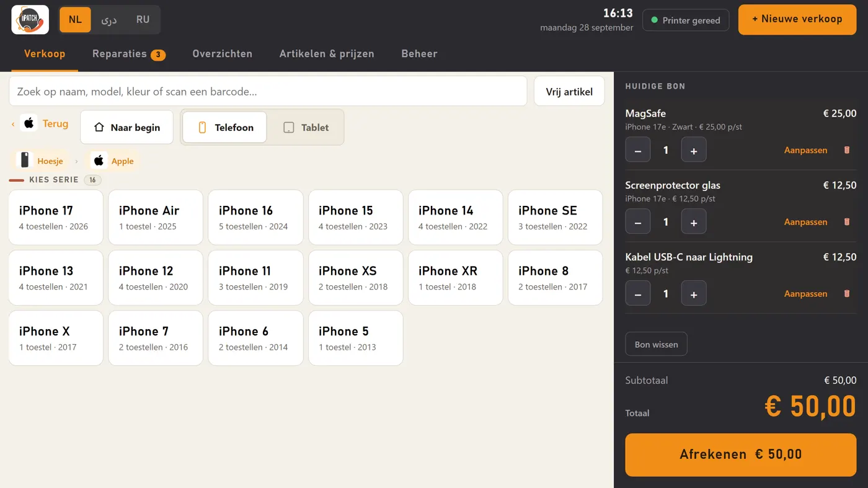Open the Reparaties tab
The height and width of the screenshot is (488, 868).
(x=129, y=54)
